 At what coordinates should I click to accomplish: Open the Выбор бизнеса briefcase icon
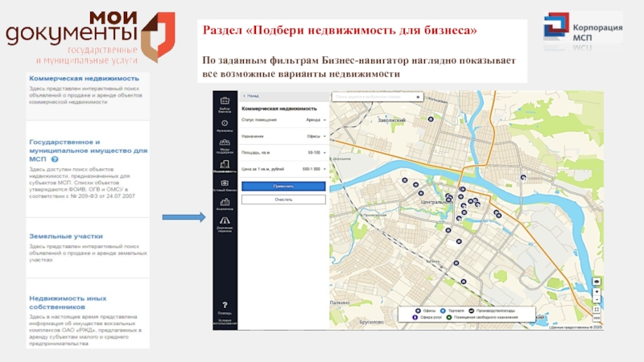(x=225, y=101)
